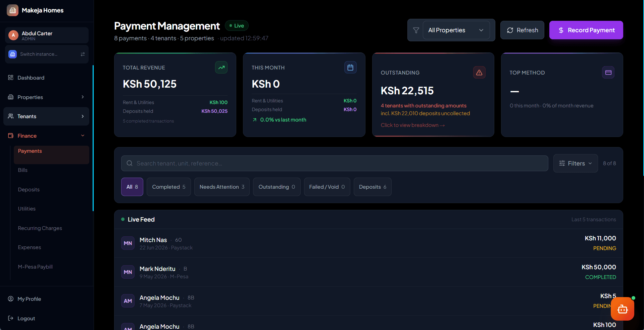
Task: Click the COMPLETED status label
Action: tap(601, 277)
